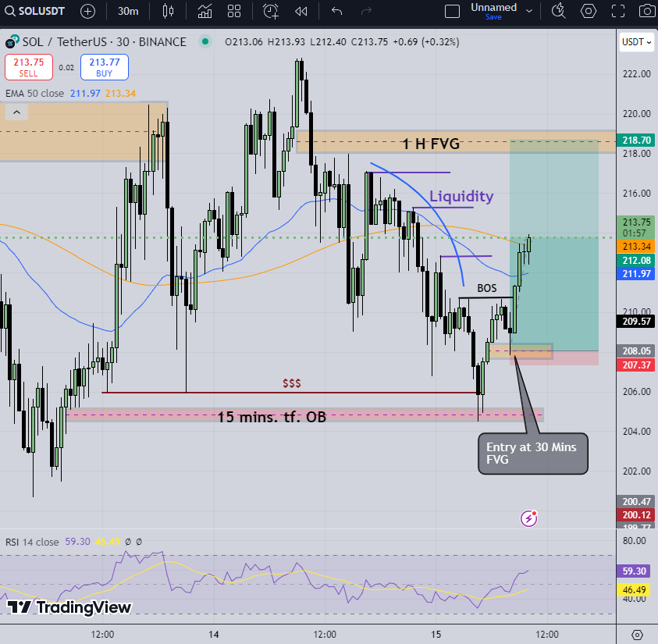Open chart settings hexagon icon

[589, 12]
